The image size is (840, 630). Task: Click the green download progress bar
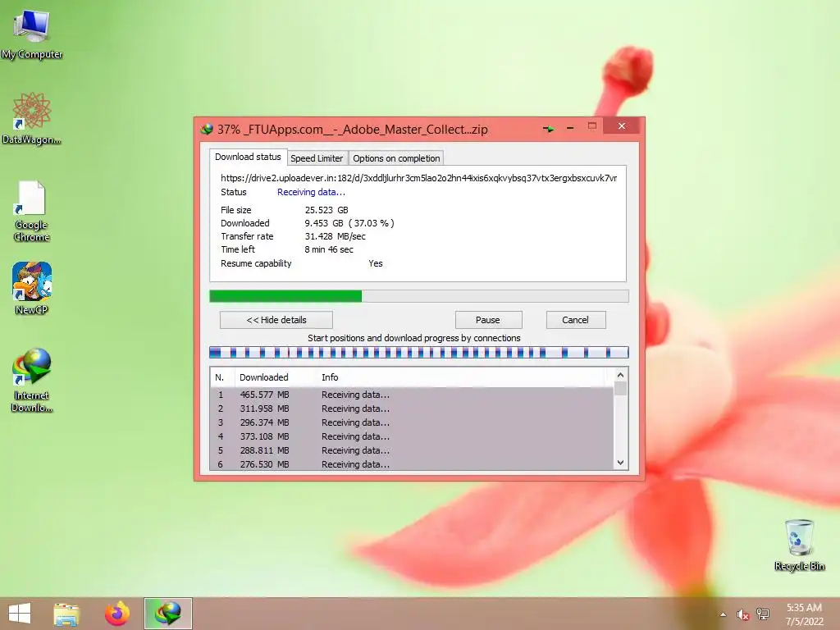(419, 296)
